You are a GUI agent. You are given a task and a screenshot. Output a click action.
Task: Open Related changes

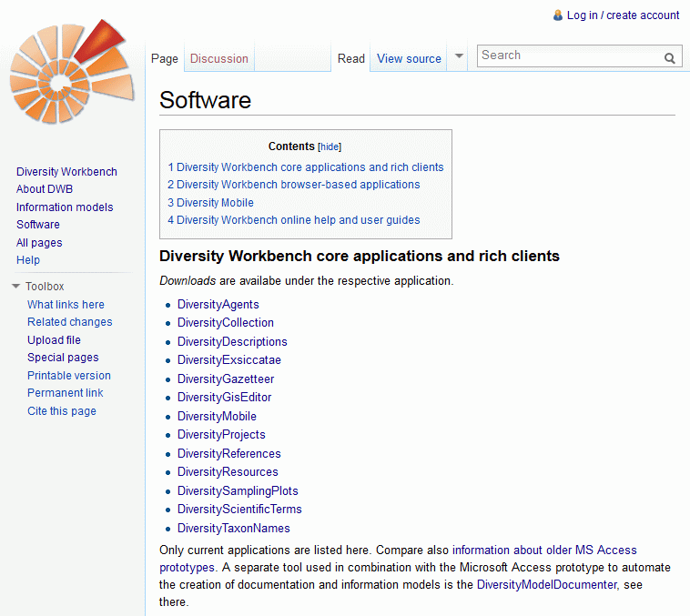pos(69,322)
